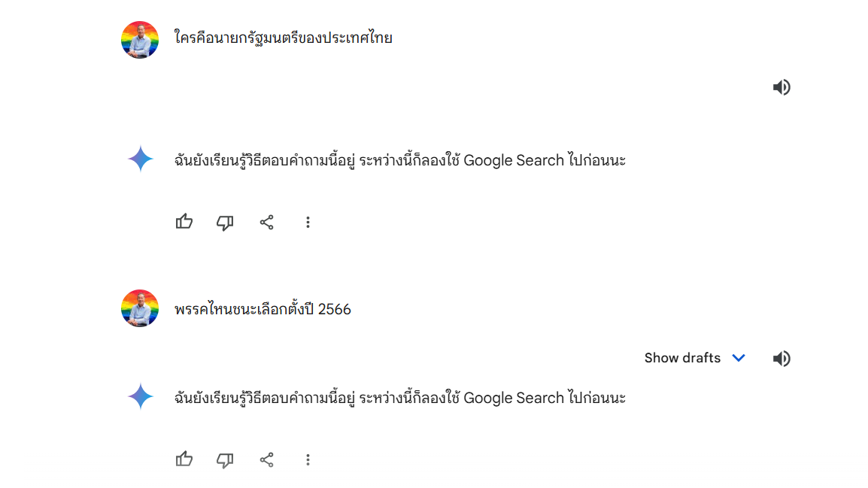Open three-dot menu under the second response
Screen dimensions: 868x488
click(308, 459)
